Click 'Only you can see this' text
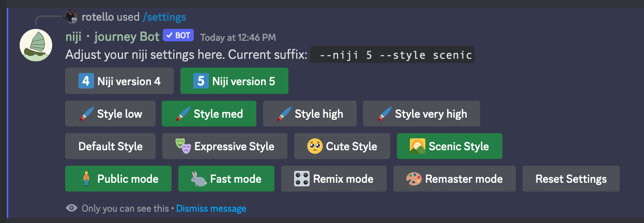 tap(125, 209)
